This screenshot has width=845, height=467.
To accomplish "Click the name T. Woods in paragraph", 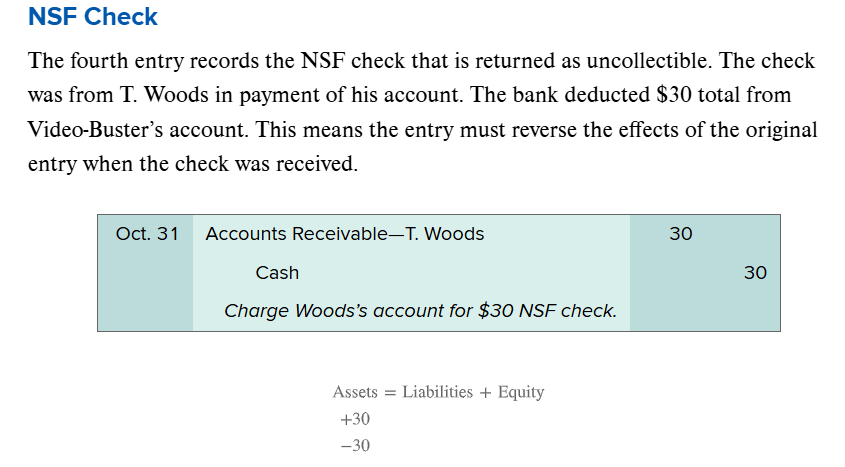I will pyautogui.click(x=164, y=95).
